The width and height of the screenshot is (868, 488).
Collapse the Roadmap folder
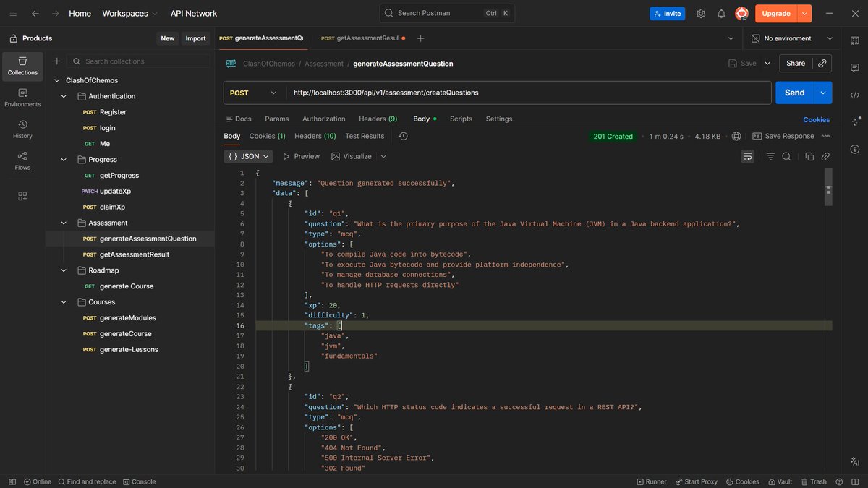(x=64, y=270)
